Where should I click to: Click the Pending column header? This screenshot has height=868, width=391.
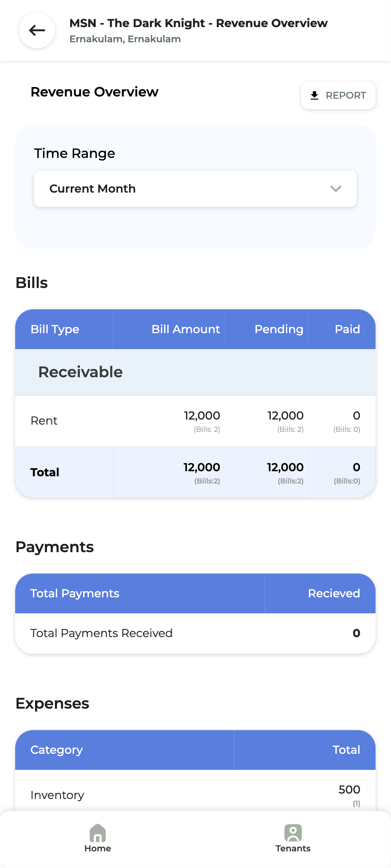tap(279, 329)
